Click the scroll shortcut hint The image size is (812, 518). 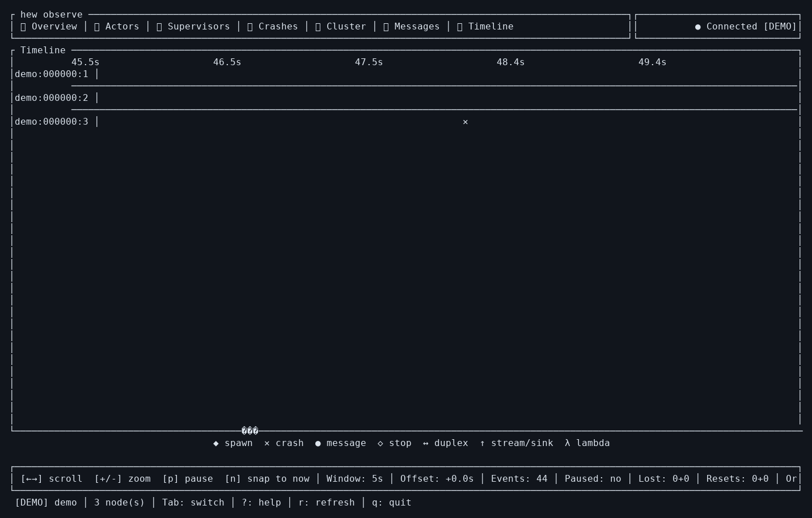pyautogui.click(x=52, y=479)
